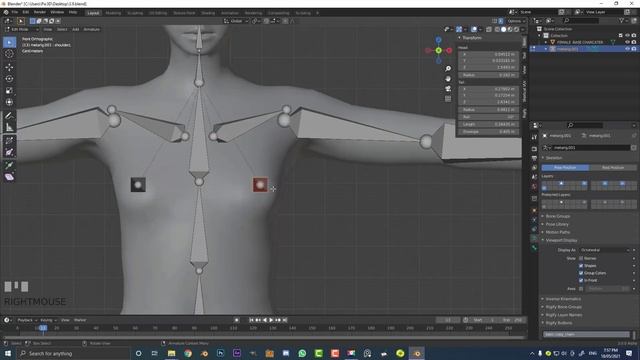
Task: Open the Render menu
Action: click(40, 12)
